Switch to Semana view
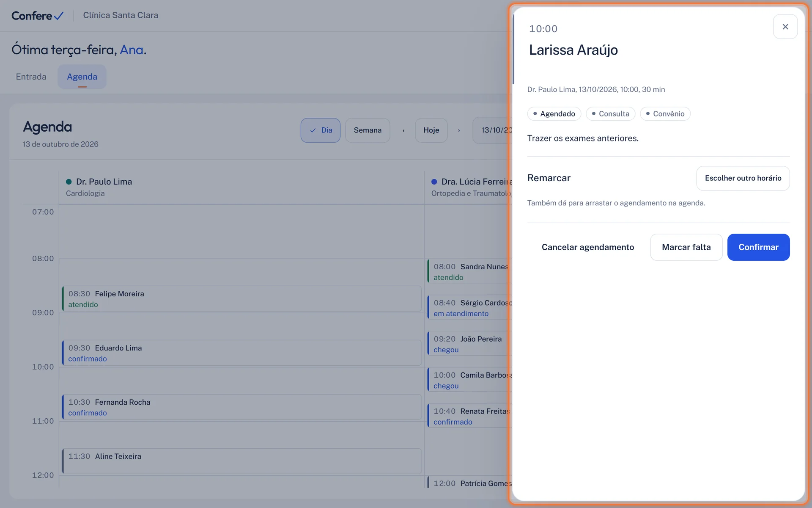 pos(368,130)
